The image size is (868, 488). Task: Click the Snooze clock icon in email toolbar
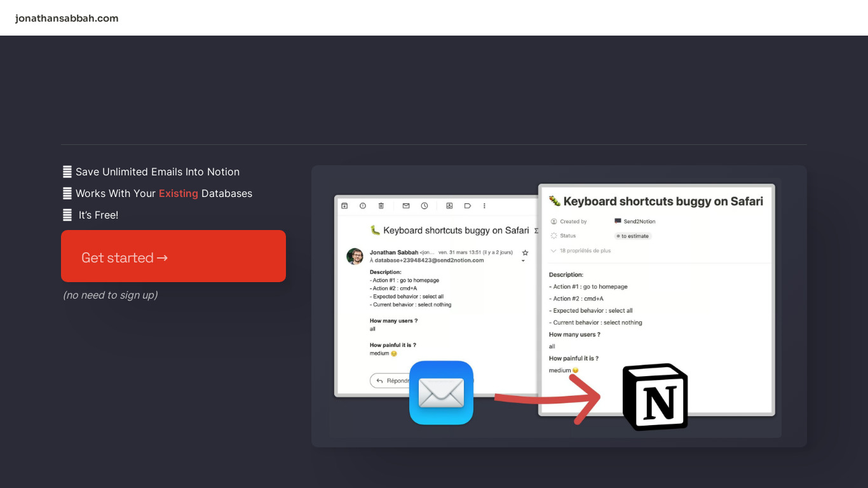pyautogui.click(x=424, y=206)
